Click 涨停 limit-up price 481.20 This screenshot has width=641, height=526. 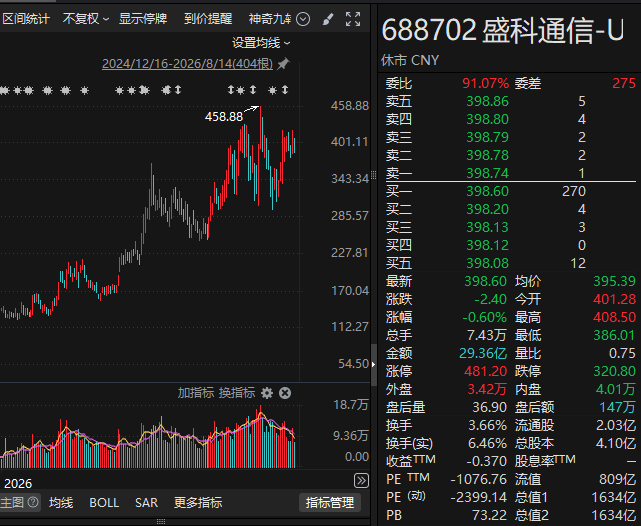click(485, 371)
